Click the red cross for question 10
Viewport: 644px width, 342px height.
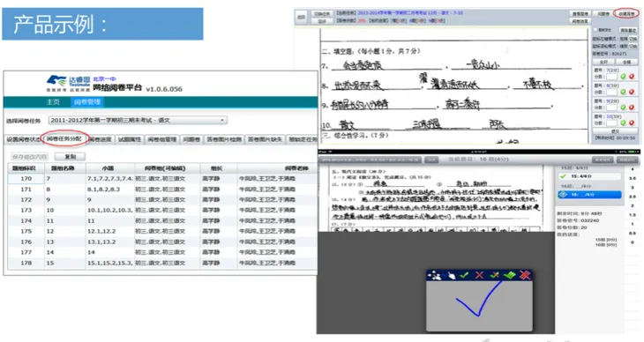point(632,123)
